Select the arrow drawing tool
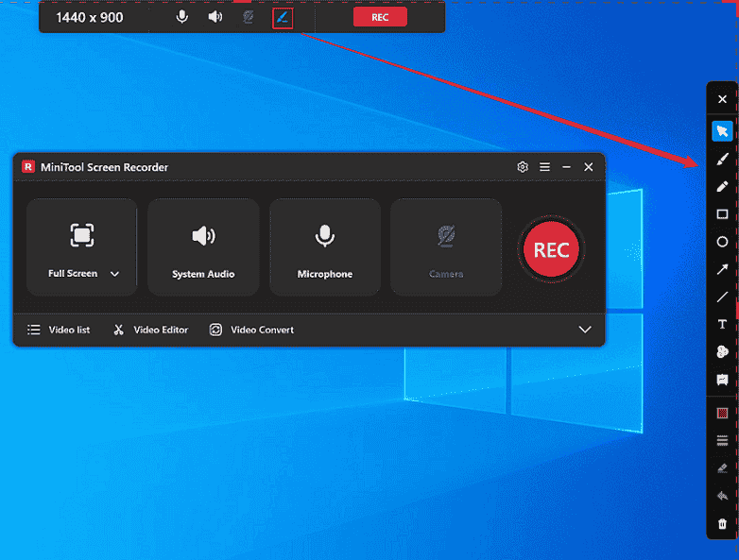 pos(722,269)
